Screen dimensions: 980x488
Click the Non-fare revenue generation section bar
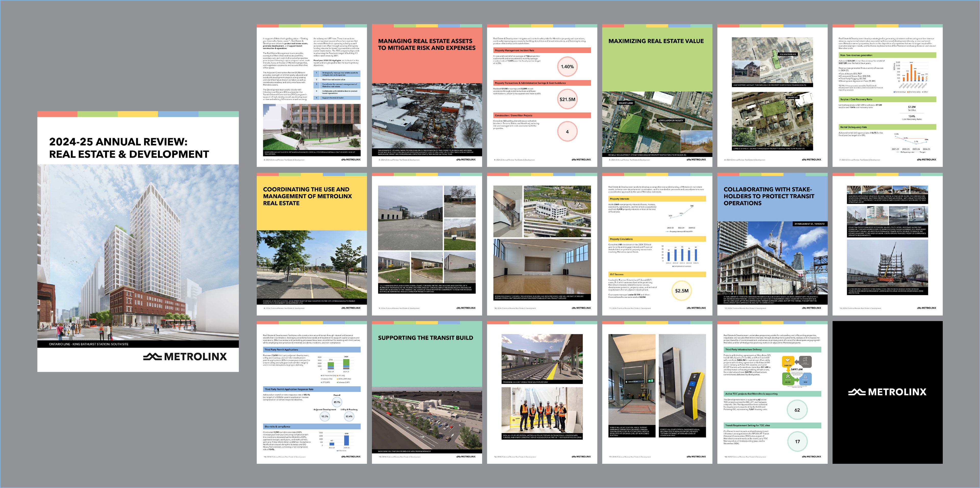[x=887, y=55]
